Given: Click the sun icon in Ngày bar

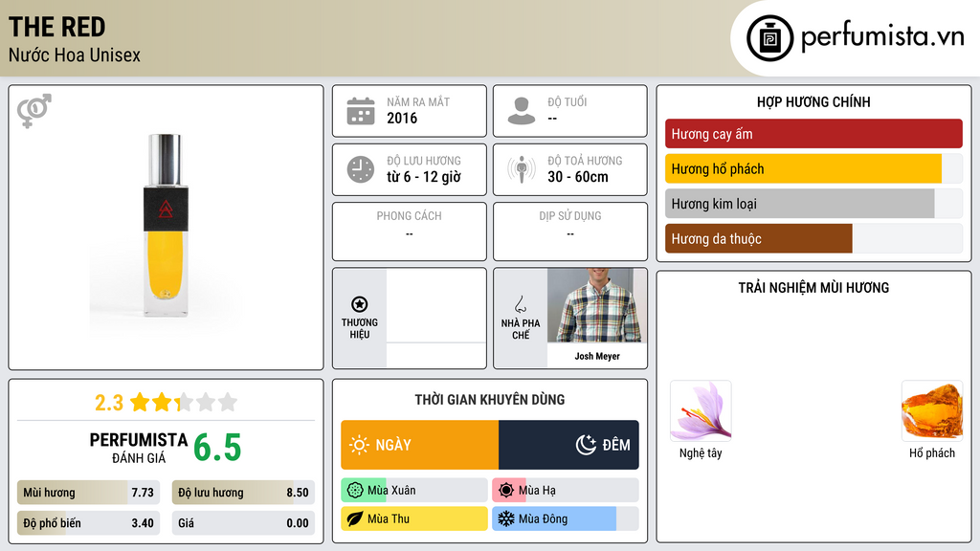Looking at the screenshot, I should 360,445.
